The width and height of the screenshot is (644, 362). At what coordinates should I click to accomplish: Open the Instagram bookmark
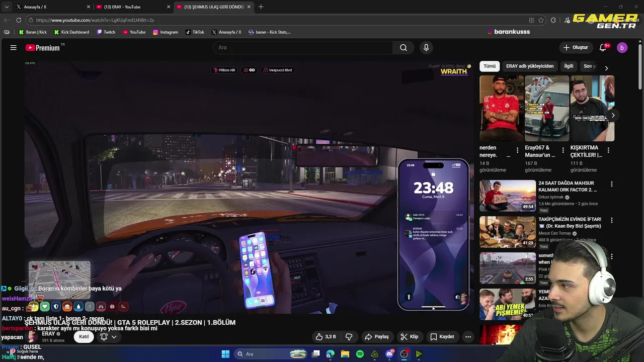166,32
